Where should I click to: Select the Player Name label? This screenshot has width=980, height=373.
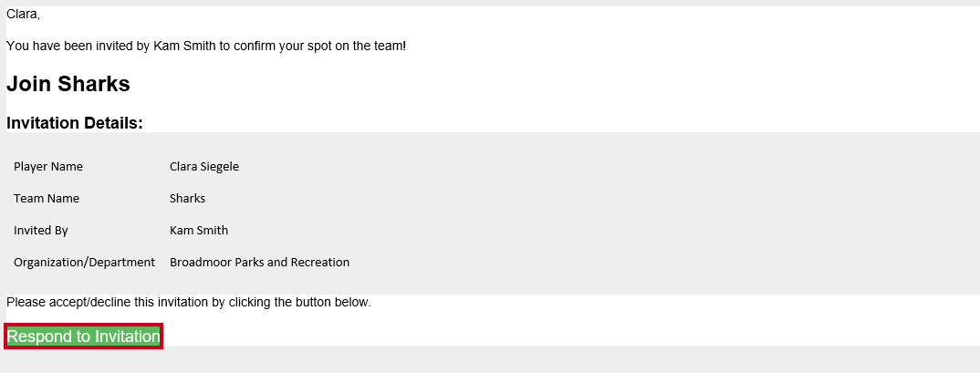[x=48, y=167]
